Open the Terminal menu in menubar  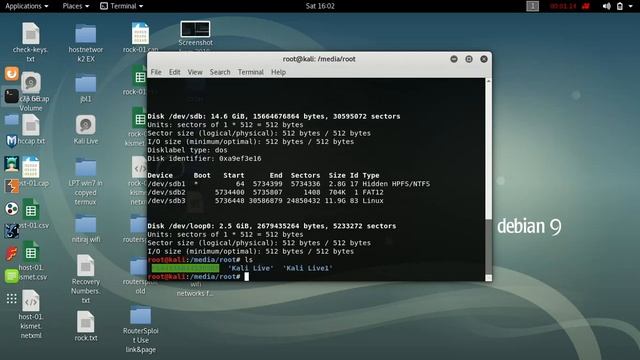pos(251,72)
